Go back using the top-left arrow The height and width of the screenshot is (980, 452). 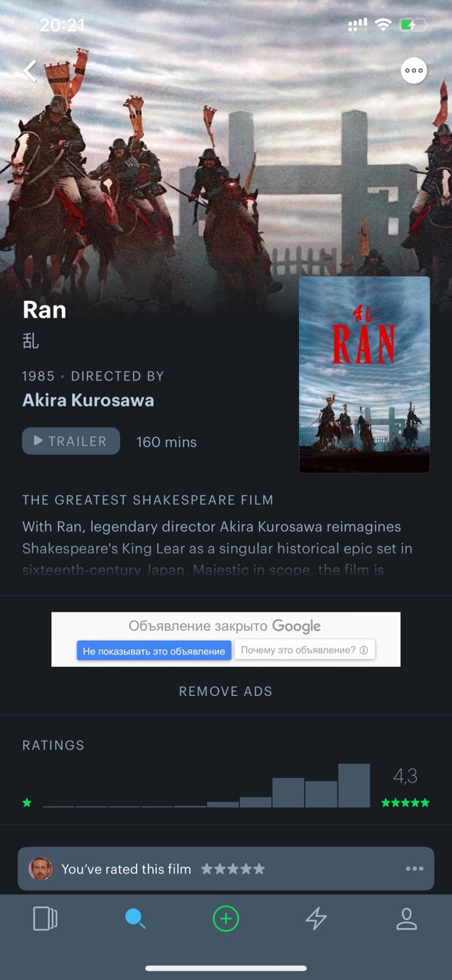(29, 71)
